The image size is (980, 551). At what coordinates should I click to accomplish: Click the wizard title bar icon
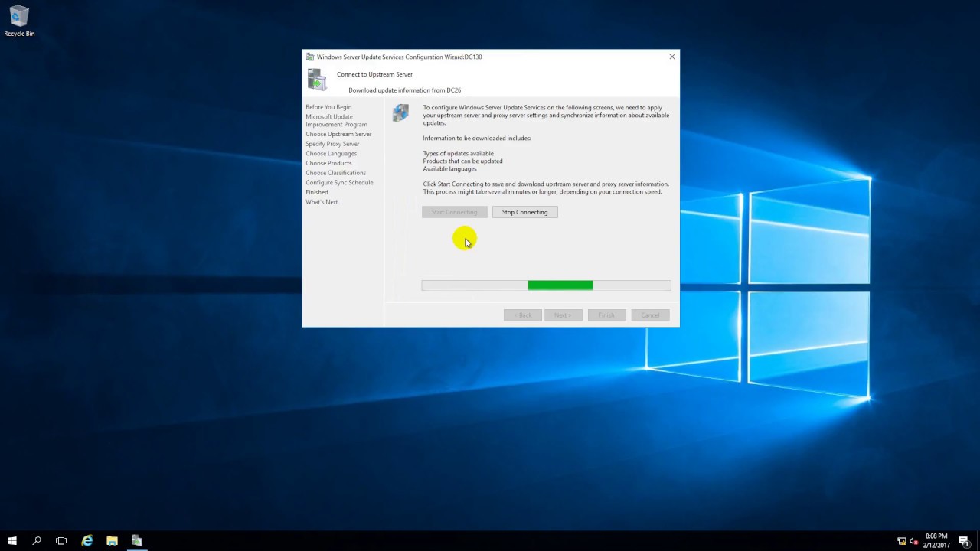point(310,57)
